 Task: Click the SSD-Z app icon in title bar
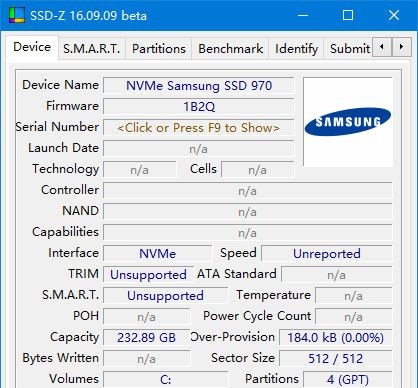pos(17,15)
